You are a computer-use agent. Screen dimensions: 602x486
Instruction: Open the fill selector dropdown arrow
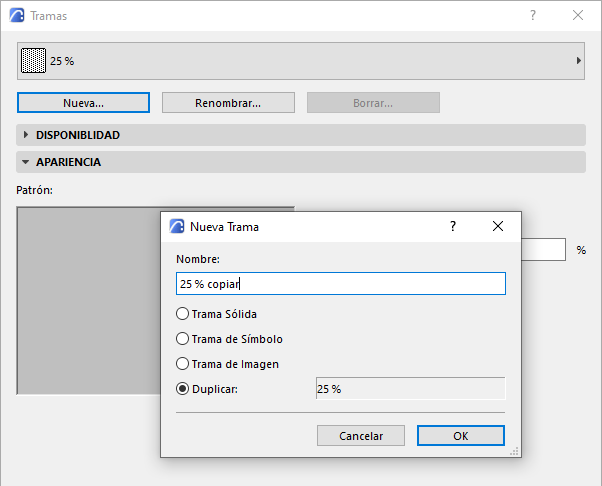coord(579,61)
